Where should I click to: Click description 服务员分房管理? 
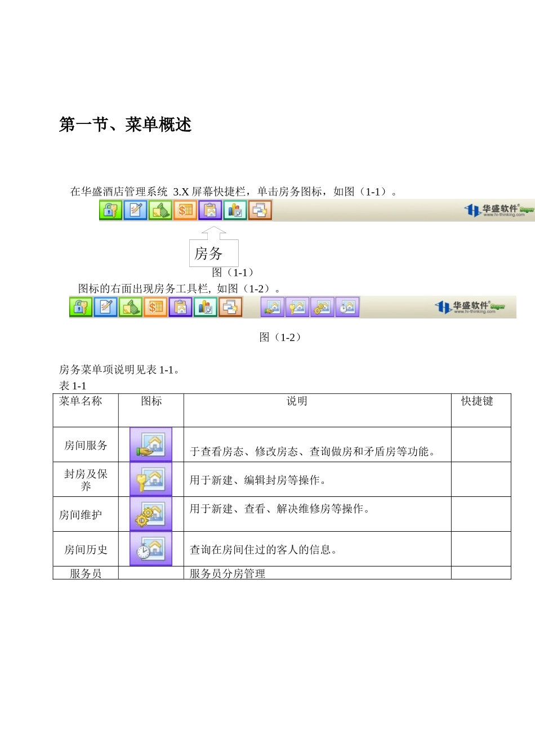[228, 573]
